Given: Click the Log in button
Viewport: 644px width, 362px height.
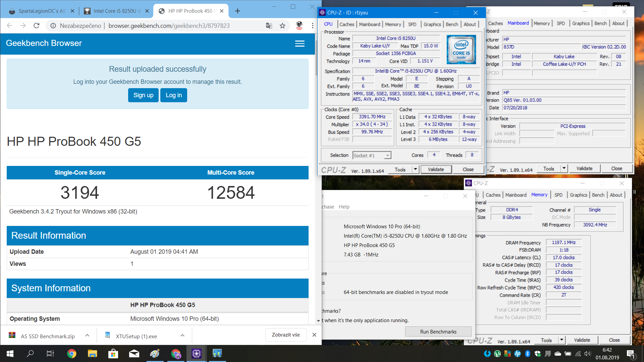Looking at the screenshot, I should (x=173, y=95).
